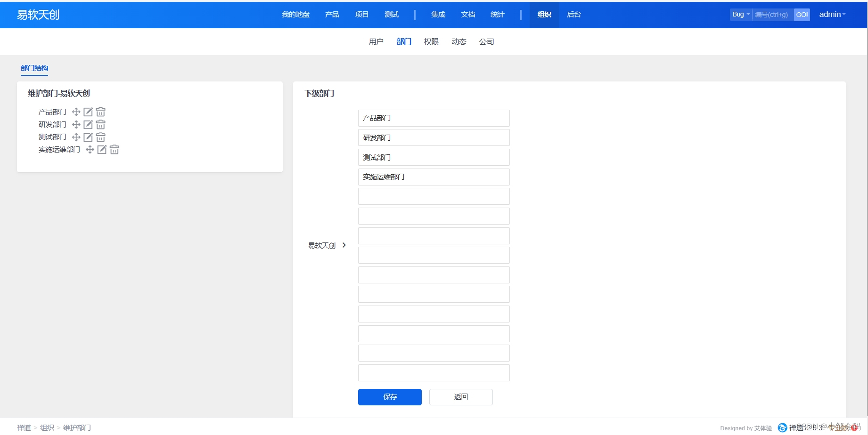Click move icon for 测试部门

click(76, 137)
